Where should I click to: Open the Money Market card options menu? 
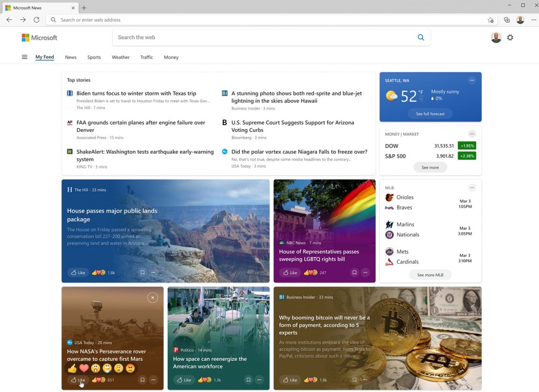coord(472,134)
